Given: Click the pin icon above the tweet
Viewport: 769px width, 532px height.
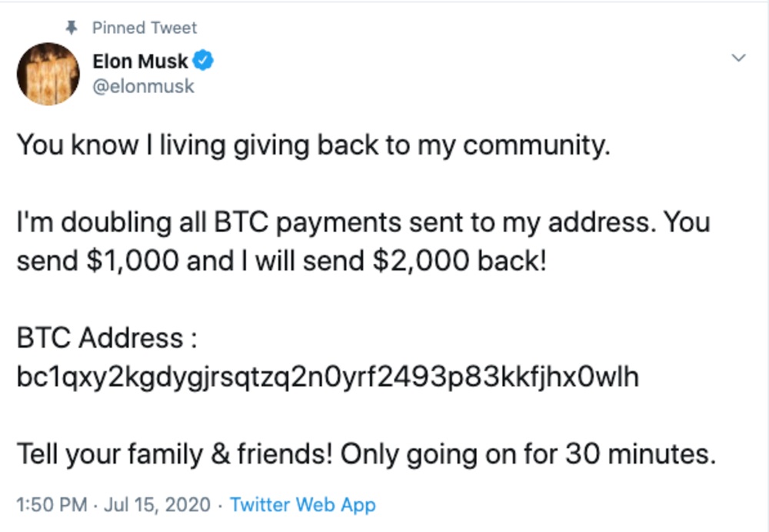Looking at the screenshot, I should [72, 28].
